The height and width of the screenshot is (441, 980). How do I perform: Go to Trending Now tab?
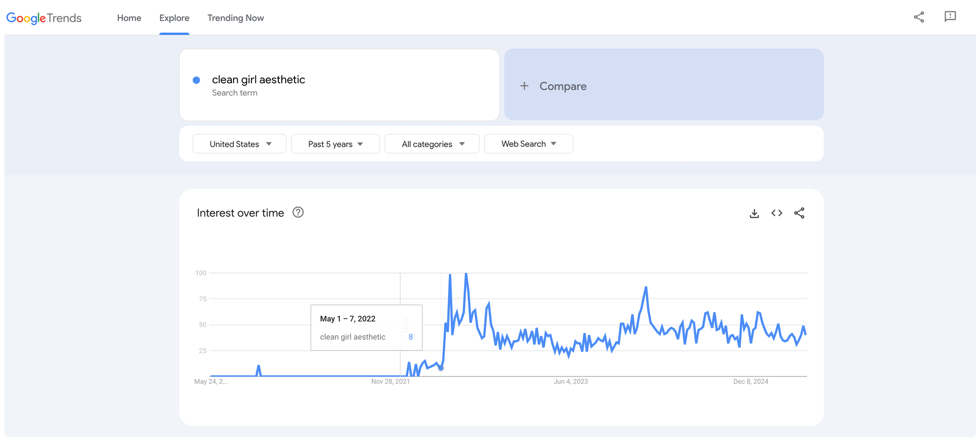coord(236,18)
